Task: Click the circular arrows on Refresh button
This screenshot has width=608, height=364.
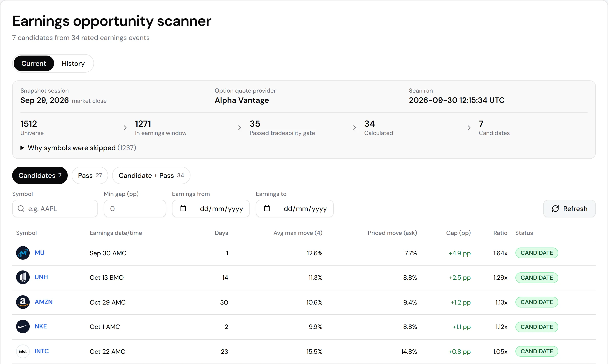Action: pyautogui.click(x=555, y=209)
